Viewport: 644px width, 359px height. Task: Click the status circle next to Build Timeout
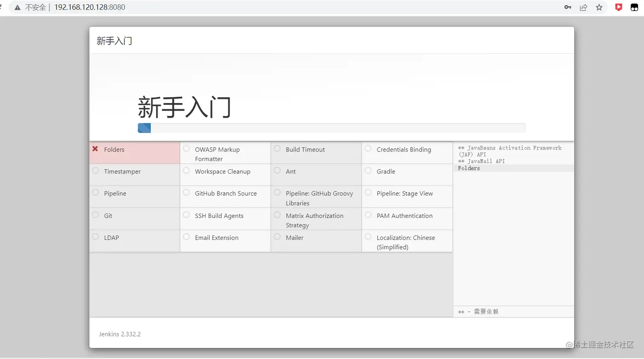[277, 149]
